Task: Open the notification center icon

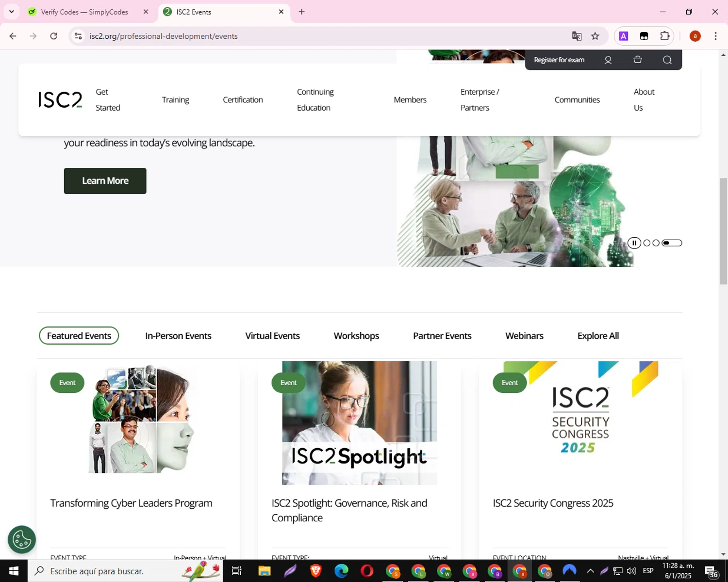Action: [x=711, y=571]
